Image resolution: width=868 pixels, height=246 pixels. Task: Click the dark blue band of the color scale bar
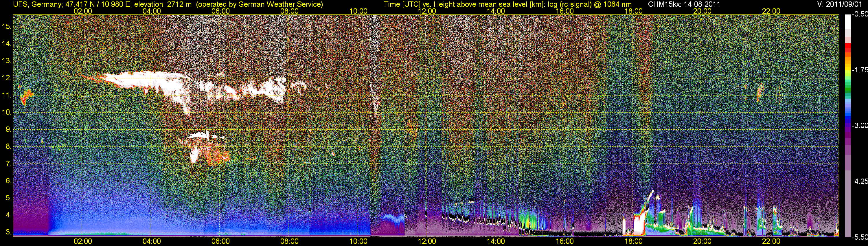tap(847, 119)
